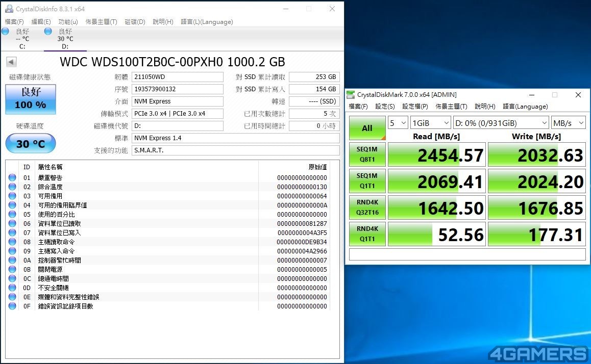Open 檔案(F) menu in CrystalDiskMark
This screenshot has width=591, height=364.
pos(358,107)
